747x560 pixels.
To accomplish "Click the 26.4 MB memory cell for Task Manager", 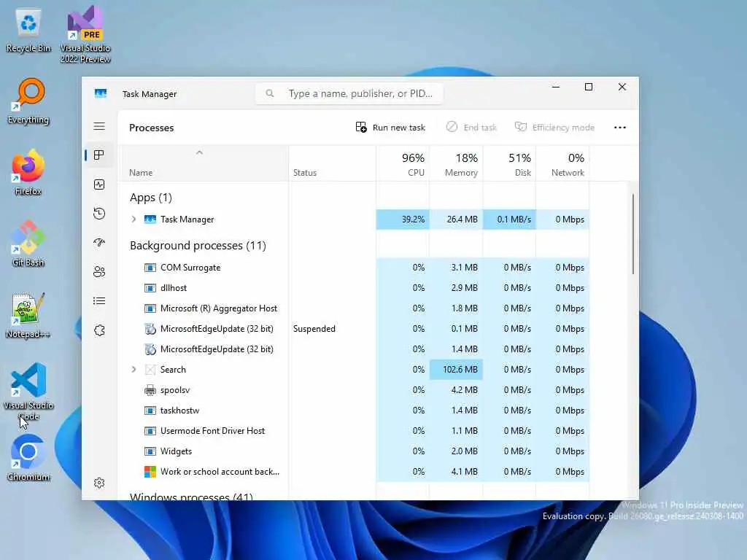I will pyautogui.click(x=456, y=219).
